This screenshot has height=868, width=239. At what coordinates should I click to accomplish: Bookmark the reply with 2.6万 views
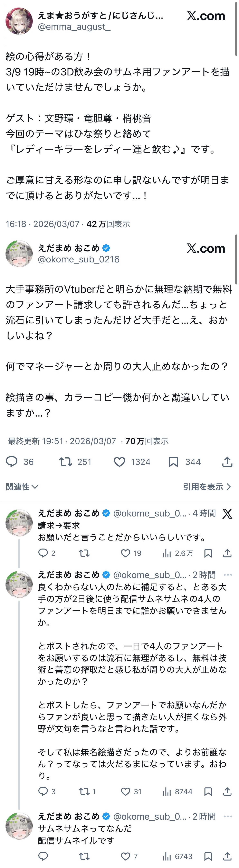point(208,553)
